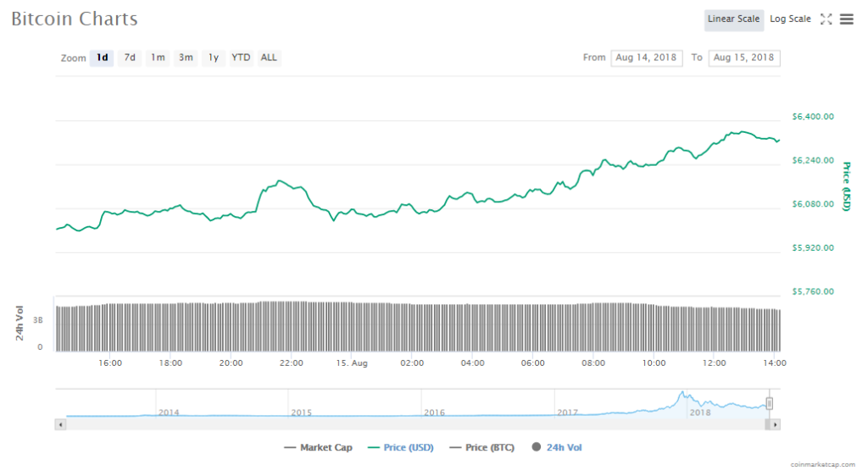Screen dimensions: 868x476
Task: Choose the YTD zoom option
Action: pos(241,58)
